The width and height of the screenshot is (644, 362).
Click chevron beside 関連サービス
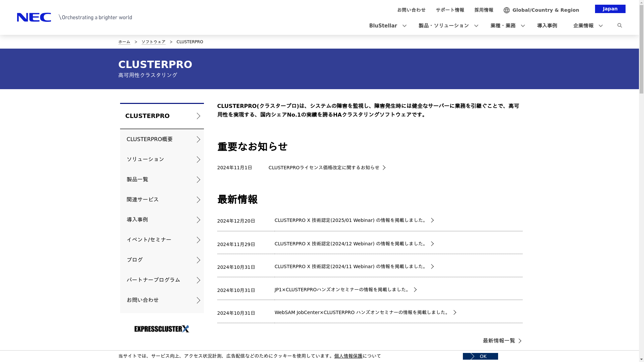pyautogui.click(x=198, y=200)
